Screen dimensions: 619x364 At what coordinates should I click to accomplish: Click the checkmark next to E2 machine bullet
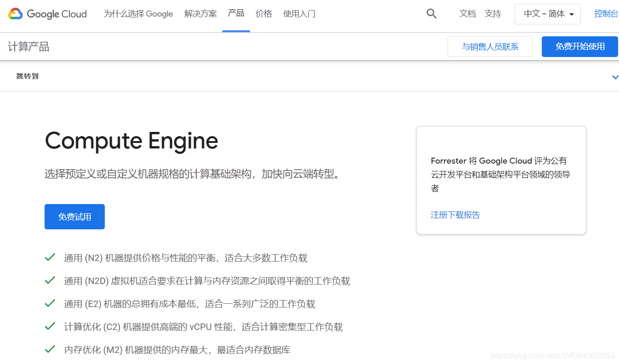click(50, 304)
